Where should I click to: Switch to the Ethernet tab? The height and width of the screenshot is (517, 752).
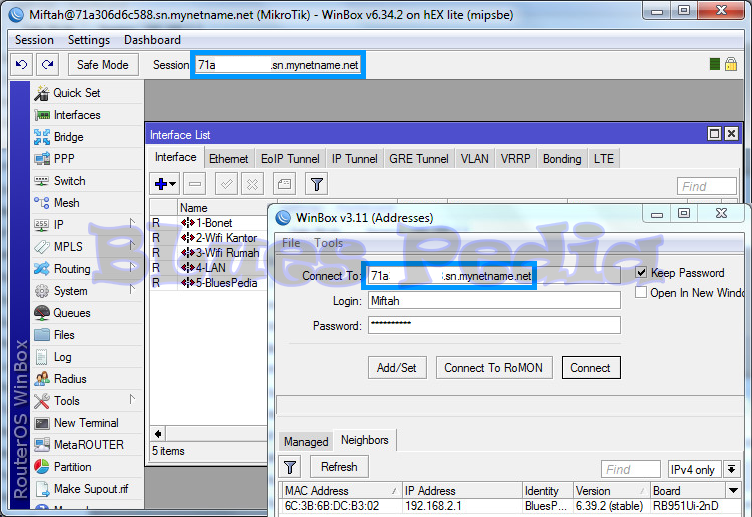228,159
